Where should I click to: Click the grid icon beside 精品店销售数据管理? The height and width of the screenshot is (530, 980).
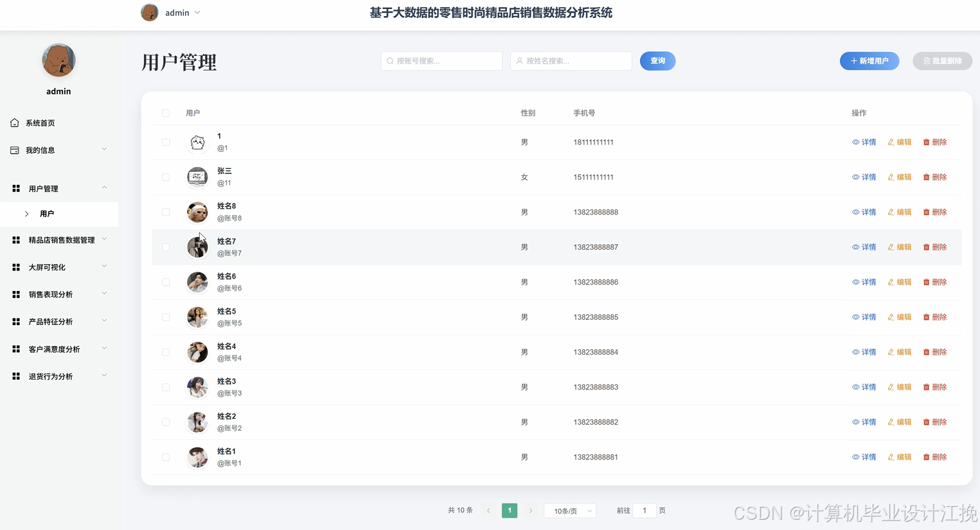[16, 240]
